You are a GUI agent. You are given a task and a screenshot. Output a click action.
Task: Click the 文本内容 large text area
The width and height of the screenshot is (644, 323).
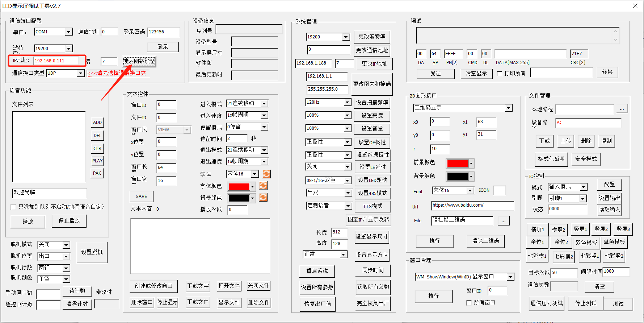click(x=200, y=246)
